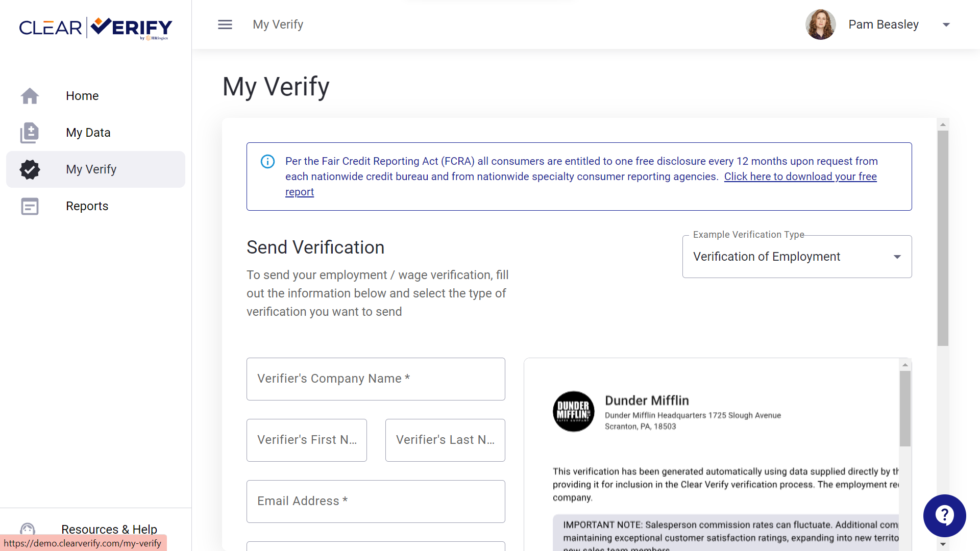The height and width of the screenshot is (551, 980).
Task: Expand the user account dropdown arrow
Action: pos(946,24)
